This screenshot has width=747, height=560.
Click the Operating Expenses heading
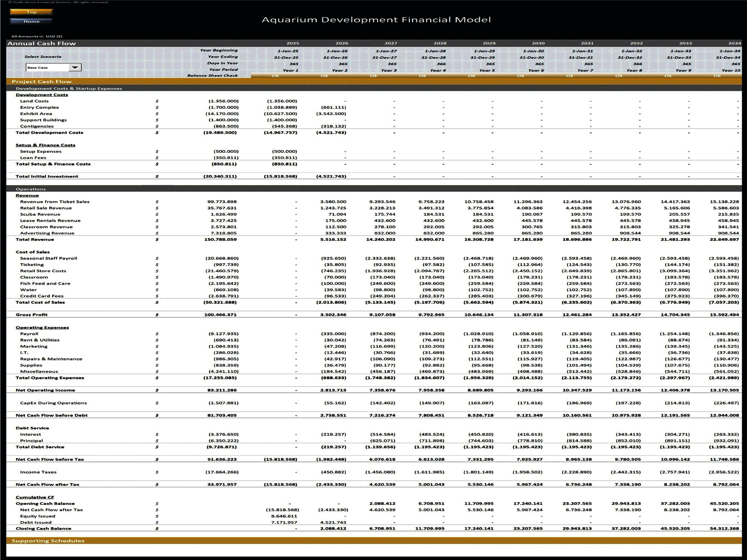tap(42, 327)
